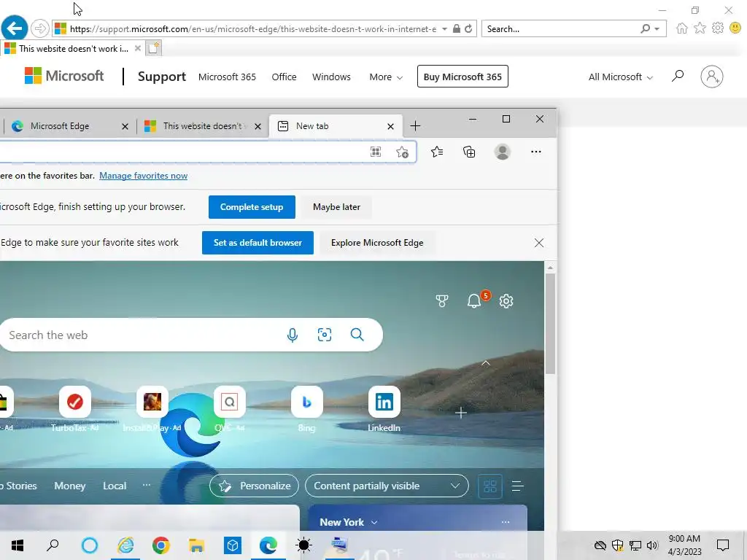Open the Internet Explorer home icon

pos(682,28)
